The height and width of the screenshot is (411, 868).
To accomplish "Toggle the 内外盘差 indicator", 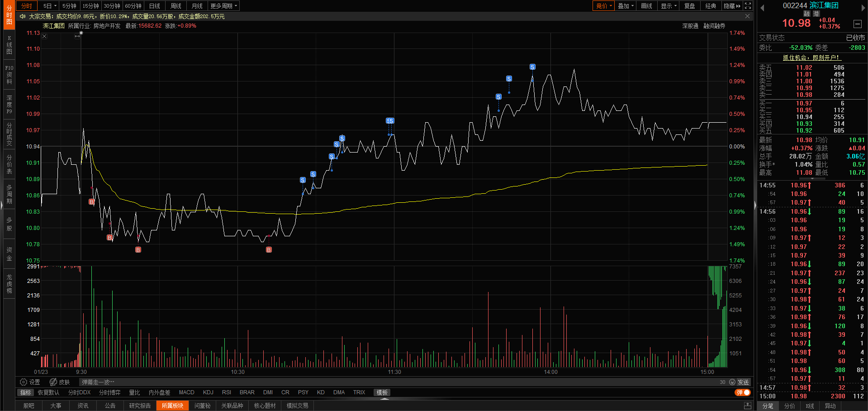I will tap(160, 392).
